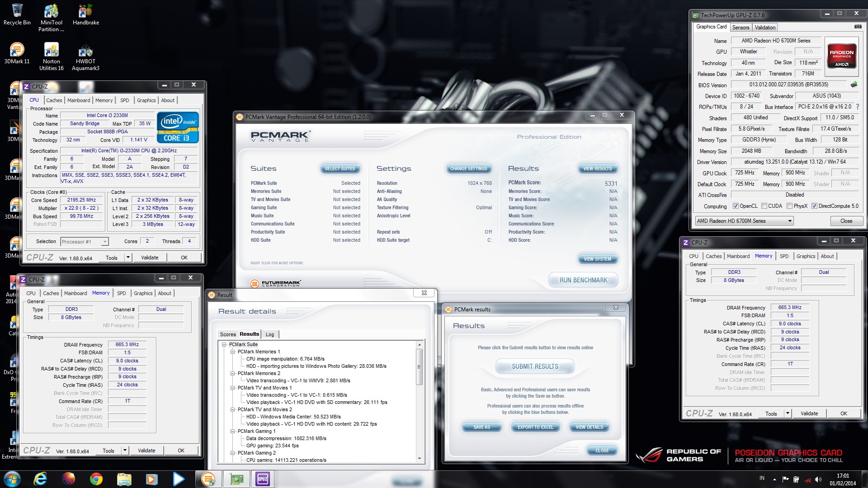Screen dimensions: 868x488
Task: Open the SPD tab in right CPU-Z window
Action: point(784,256)
